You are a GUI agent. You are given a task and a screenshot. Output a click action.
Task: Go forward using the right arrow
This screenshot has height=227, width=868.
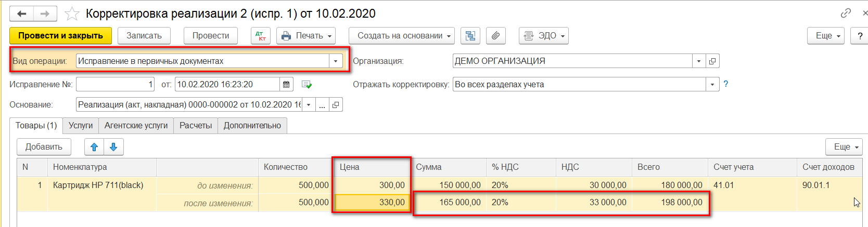click(x=45, y=14)
